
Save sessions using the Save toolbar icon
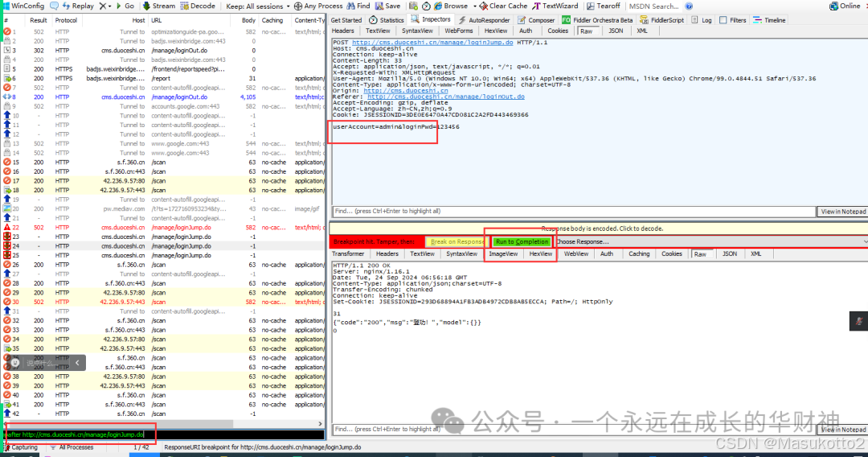tap(388, 6)
